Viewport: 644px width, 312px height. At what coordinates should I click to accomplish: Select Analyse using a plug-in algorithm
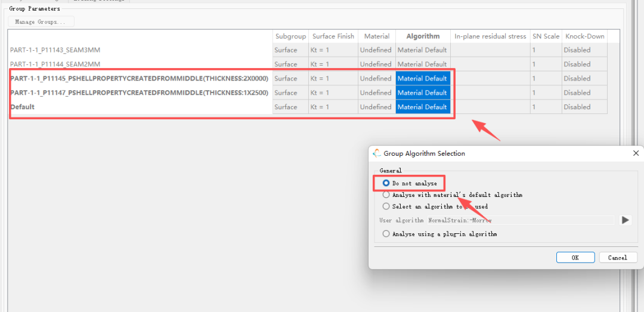pos(386,233)
